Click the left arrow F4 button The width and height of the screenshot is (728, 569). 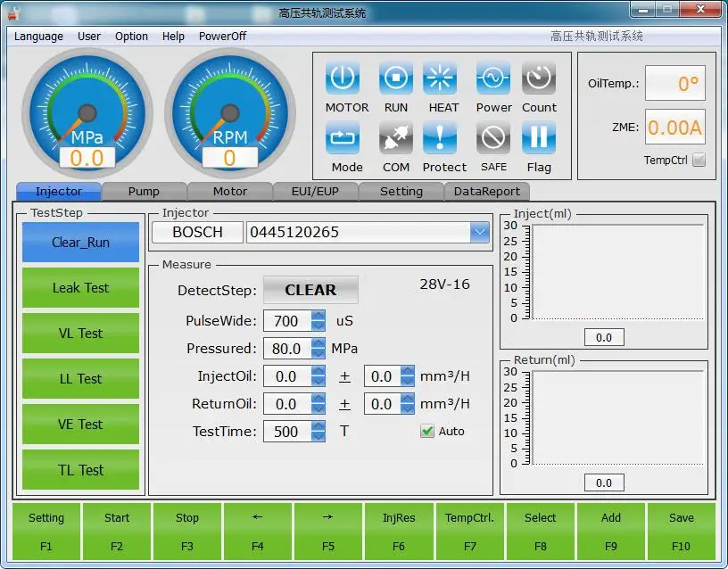coord(258,532)
